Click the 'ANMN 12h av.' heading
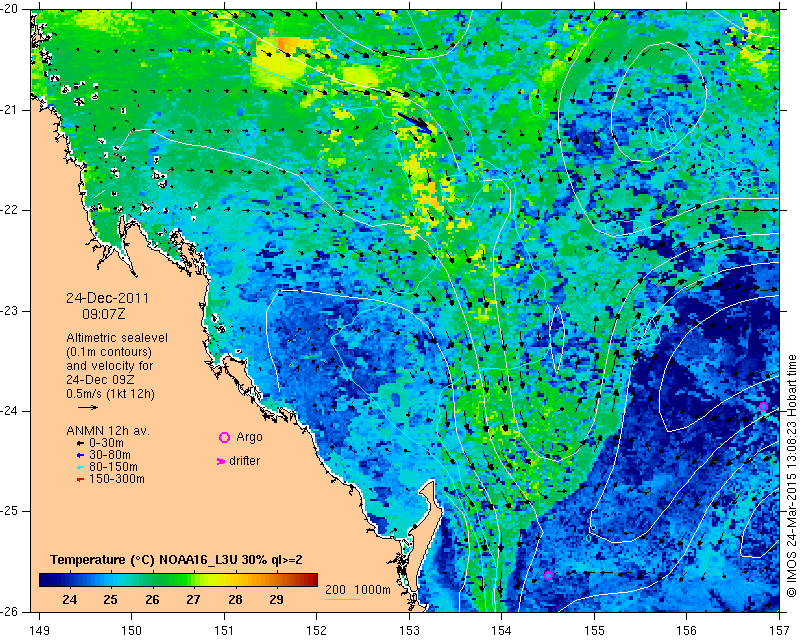The image size is (800, 640). [108, 431]
